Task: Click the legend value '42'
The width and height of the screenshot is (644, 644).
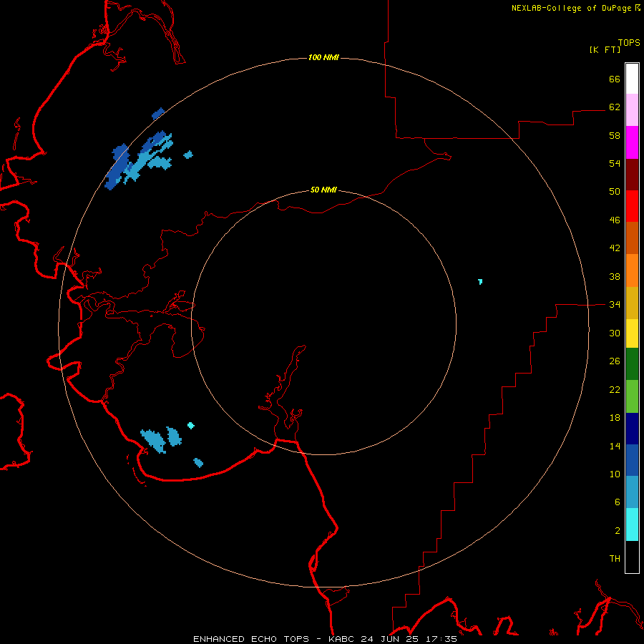Action: pyautogui.click(x=615, y=248)
